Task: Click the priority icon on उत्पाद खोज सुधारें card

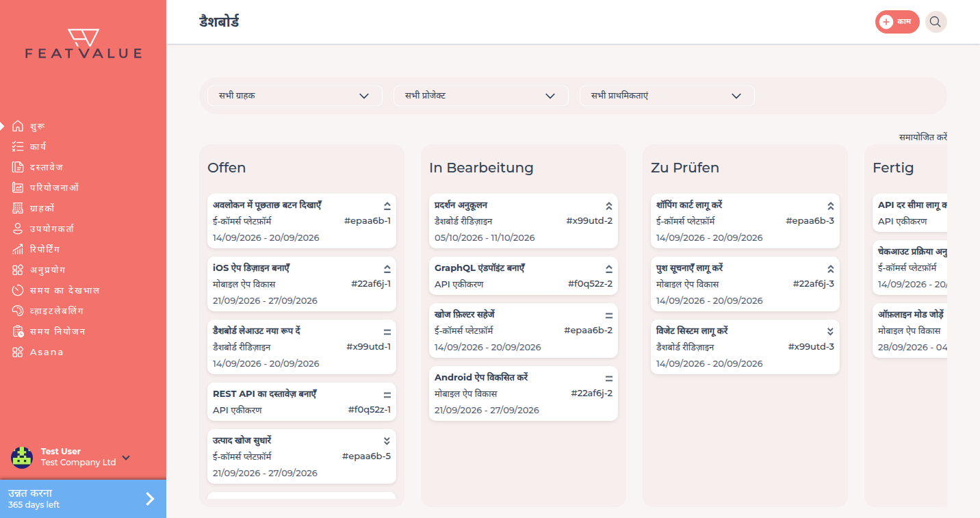Action: (387, 441)
